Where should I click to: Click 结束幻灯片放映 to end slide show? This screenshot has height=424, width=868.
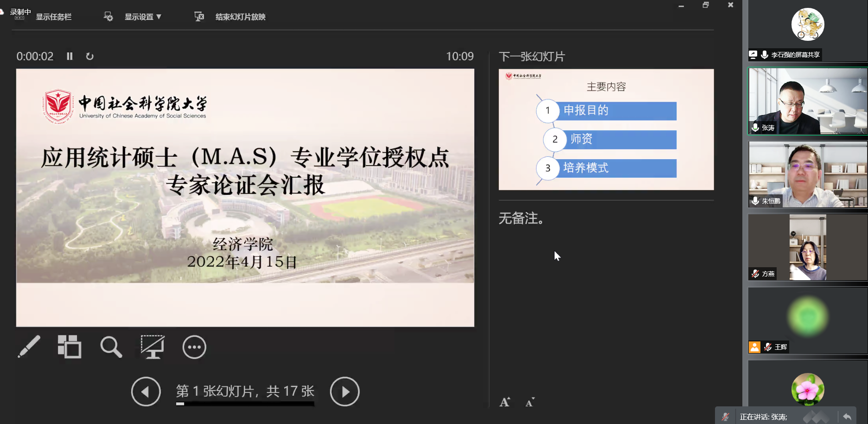240,17
